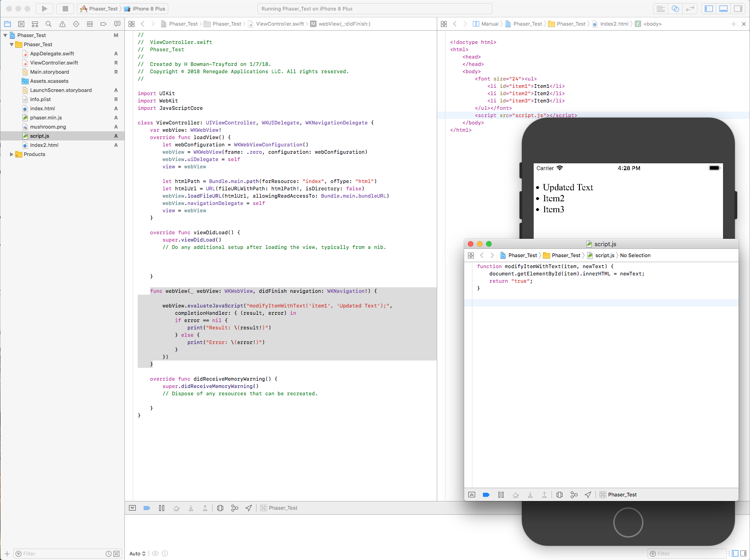750x560 pixels.
Task: Click the Debug View Hierarchy icon
Action: point(220,508)
